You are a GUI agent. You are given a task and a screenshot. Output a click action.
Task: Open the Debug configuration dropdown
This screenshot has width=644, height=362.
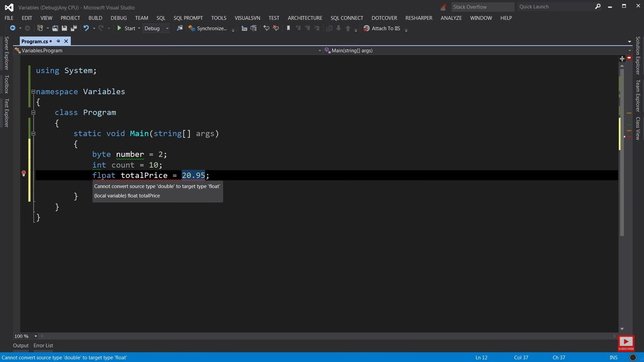(156, 28)
